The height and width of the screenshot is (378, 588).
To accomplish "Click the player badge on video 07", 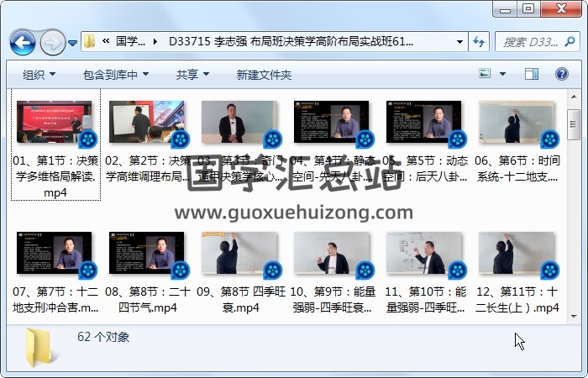I will coord(87,270).
